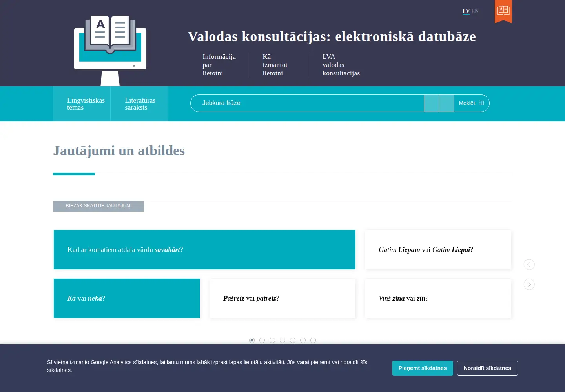Image resolution: width=565 pixels, height=392 pixels.
Task: Switch language to EN
Action: coord(475,11)
